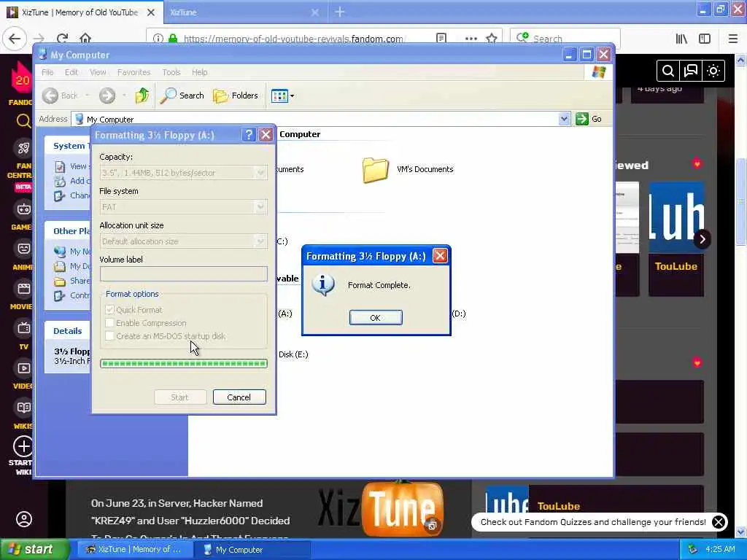The height and width of the screenshot is (560, 747).
Task: Open the File menu in My Computer
Action: [47, 72]
